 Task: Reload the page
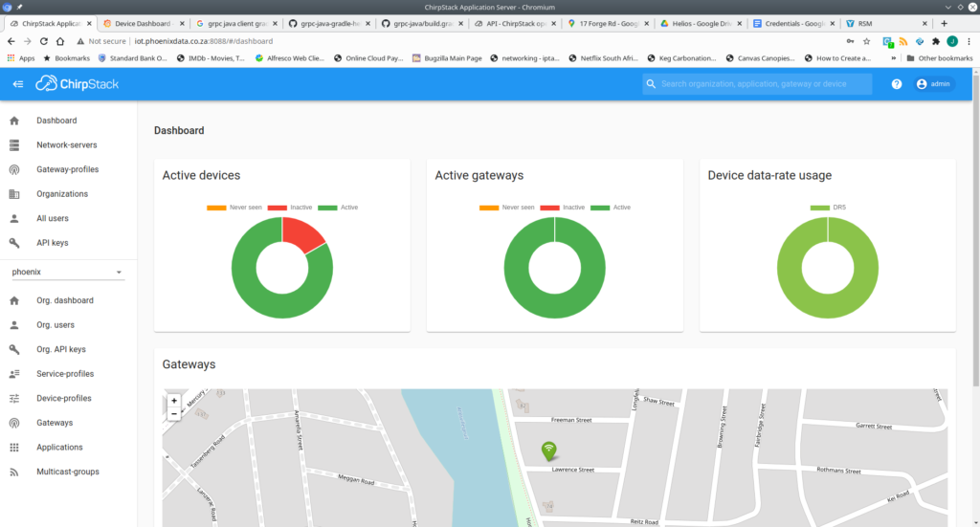44,41
